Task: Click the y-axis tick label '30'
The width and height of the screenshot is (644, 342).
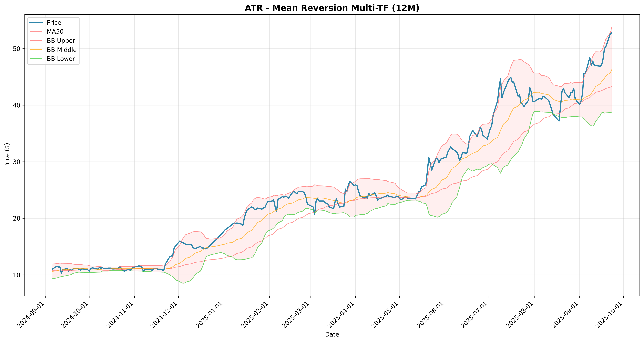Action: tap(17, 162)
